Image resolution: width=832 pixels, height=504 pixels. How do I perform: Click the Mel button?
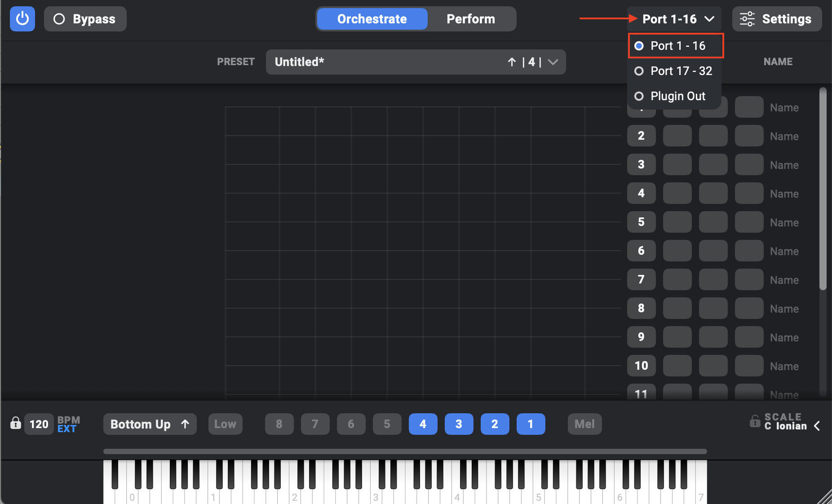(x=584, y=424)
